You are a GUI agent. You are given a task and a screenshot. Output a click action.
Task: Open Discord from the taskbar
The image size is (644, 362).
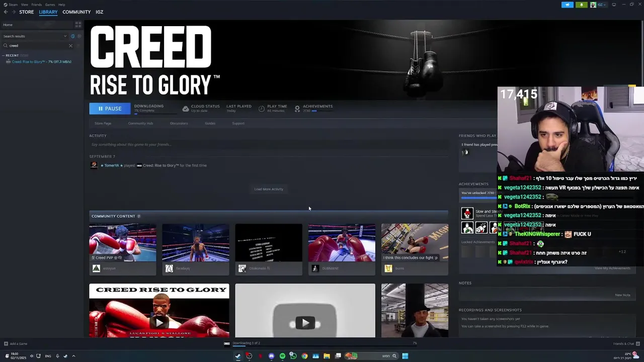(271, 356)
